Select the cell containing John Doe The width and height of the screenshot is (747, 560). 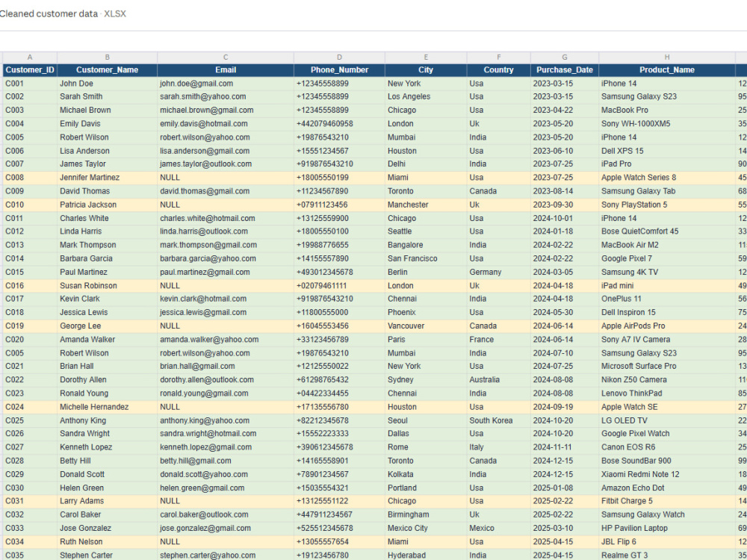pyautogui.click(x=107, y=84)
